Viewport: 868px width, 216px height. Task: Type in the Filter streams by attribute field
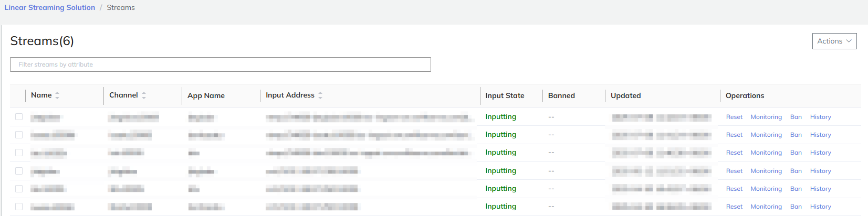pos(221,64)
